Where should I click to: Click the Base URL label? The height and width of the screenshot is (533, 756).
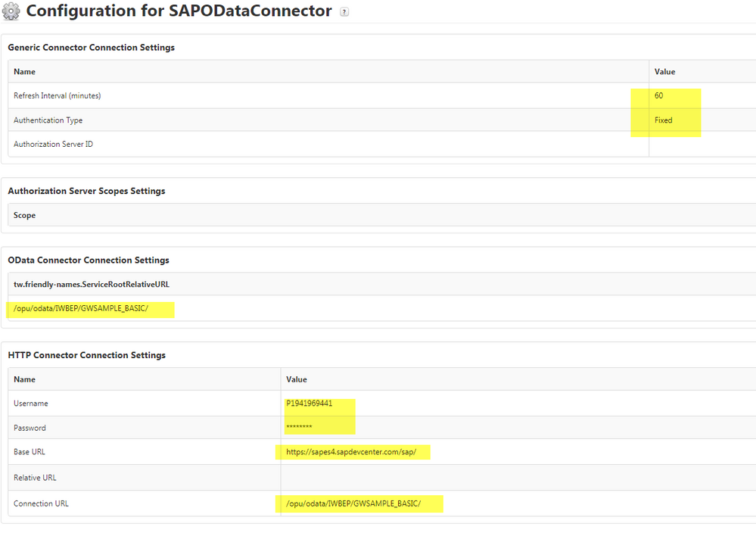pos(30,452)
